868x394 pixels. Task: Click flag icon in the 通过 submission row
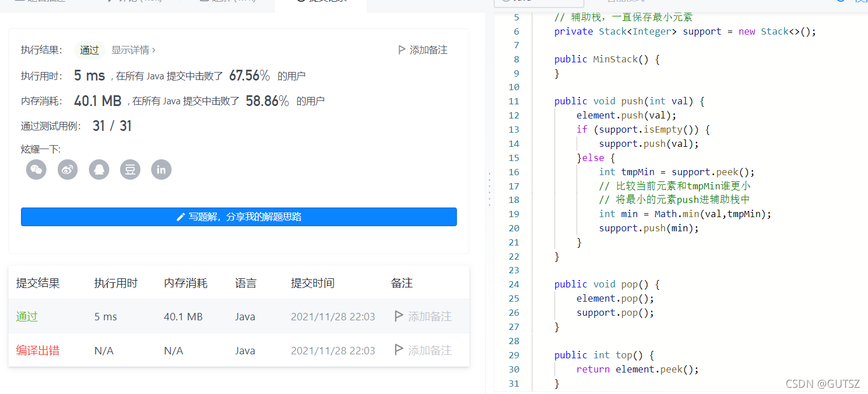[399, 316]
